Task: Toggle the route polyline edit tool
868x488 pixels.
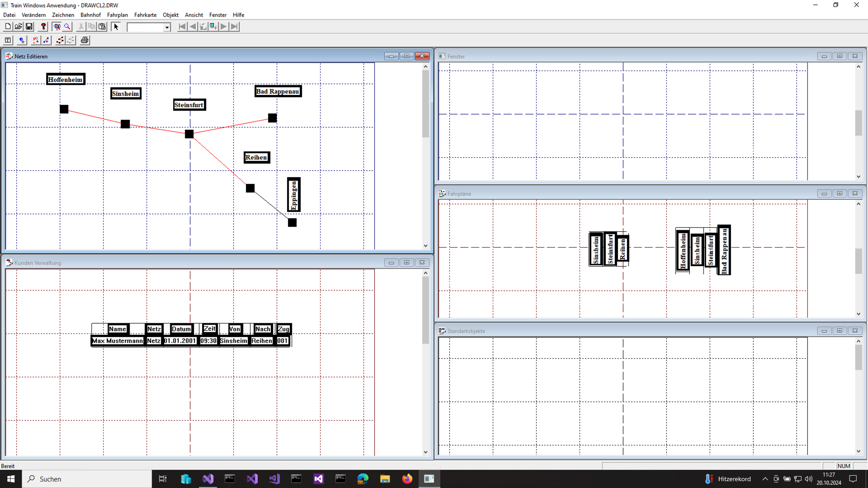Action: [60, 40]
